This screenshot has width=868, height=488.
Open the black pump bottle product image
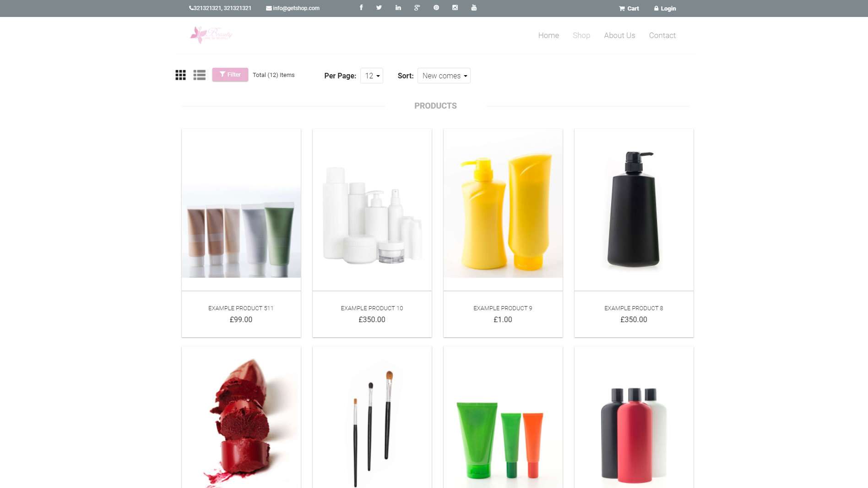pos(634,209)
